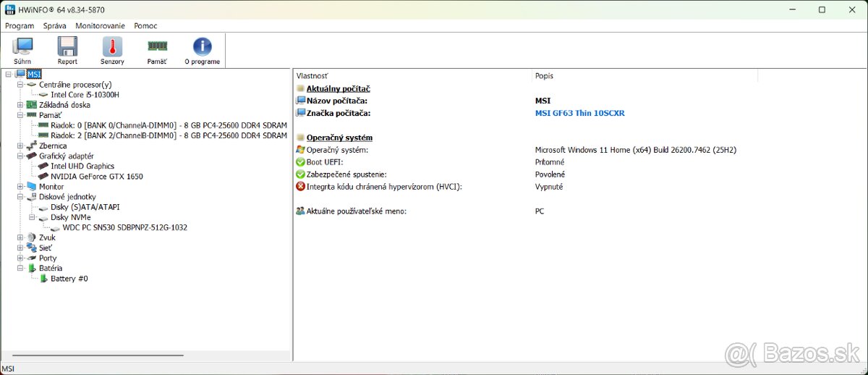Select WDC PC SN530 SDBPNPZ-512G-1032 drive
868x375 pixels.
[125, 227]
